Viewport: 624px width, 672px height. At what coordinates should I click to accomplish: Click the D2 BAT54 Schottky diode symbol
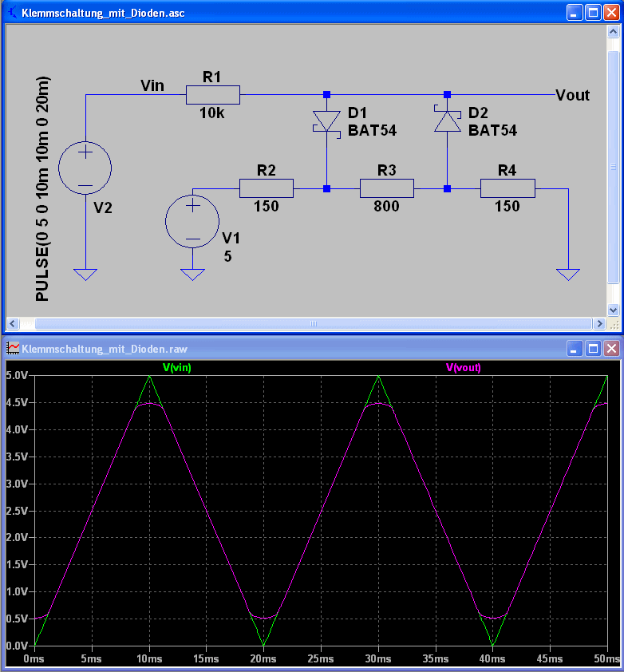coord(448,120)
